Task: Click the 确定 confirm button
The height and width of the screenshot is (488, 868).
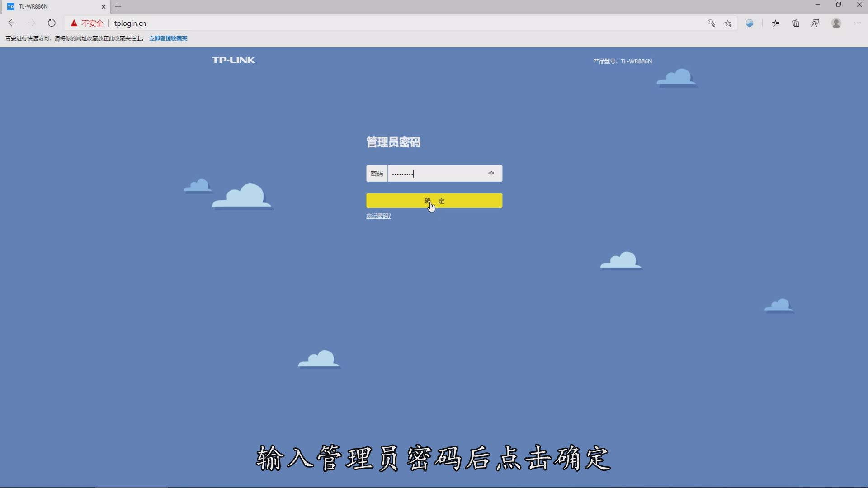Action: 434,201
